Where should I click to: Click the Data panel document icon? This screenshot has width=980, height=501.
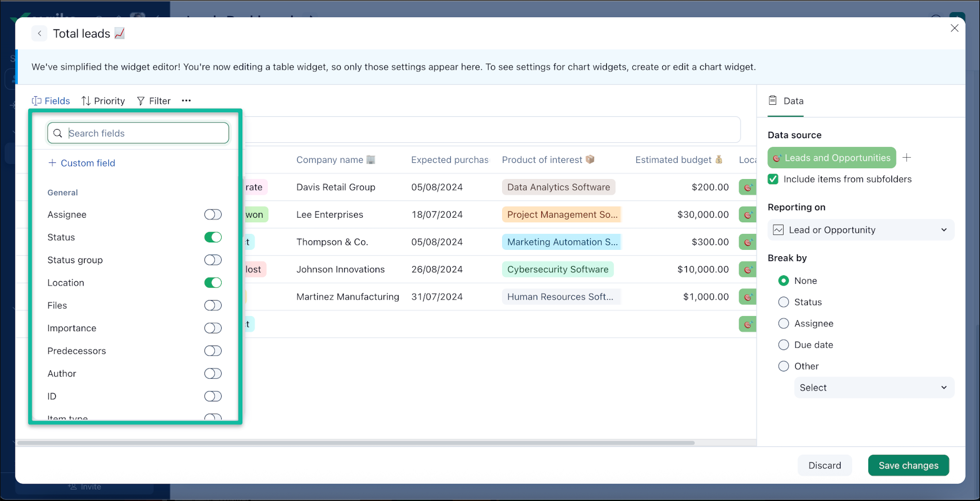773,101
